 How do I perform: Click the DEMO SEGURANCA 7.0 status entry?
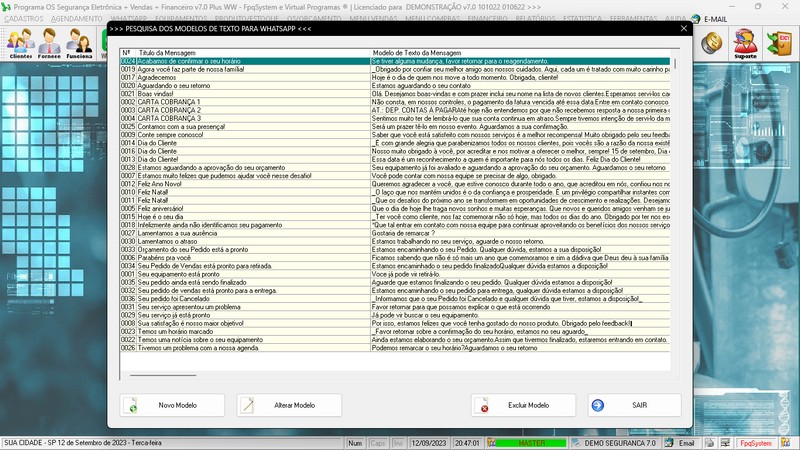615,443
